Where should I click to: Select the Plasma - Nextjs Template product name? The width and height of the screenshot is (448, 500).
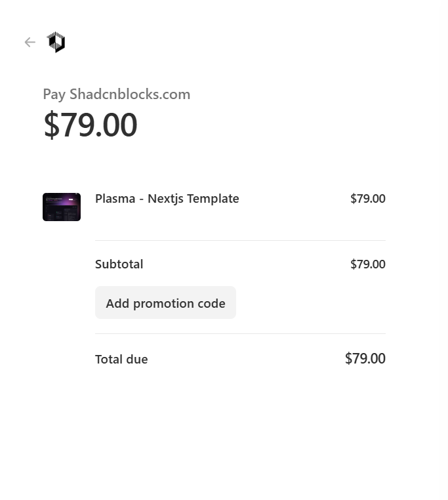coord(167,199)
